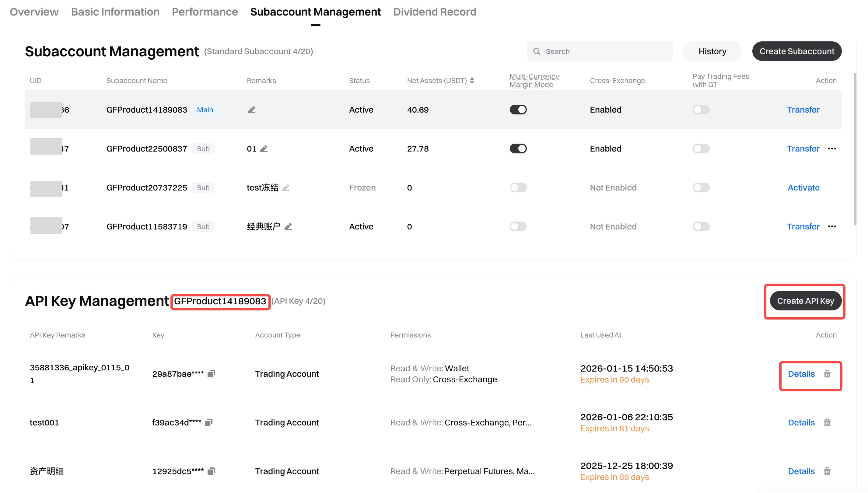
Task: Activate the frozen GFProduct20737225 subaccount
Action: click(803, 187)
